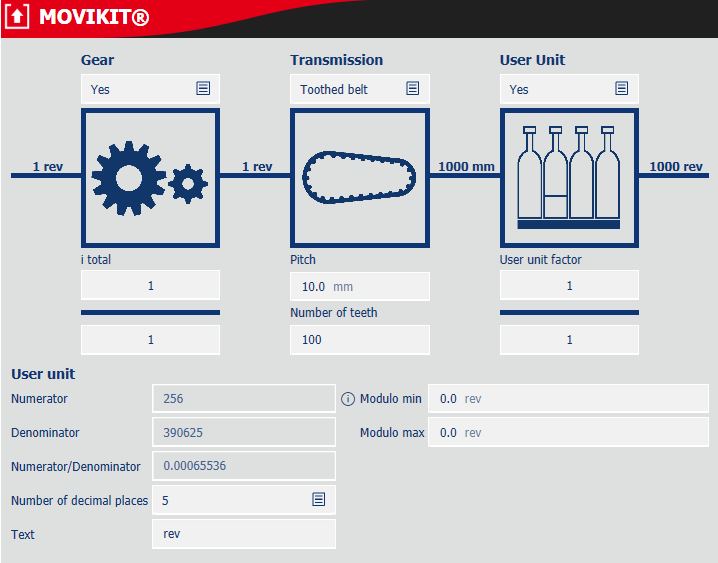The width and height of the screenshot is (718, 563).
Task: Click the Numerator/Denominator label
Action: [x=76, y=466]
